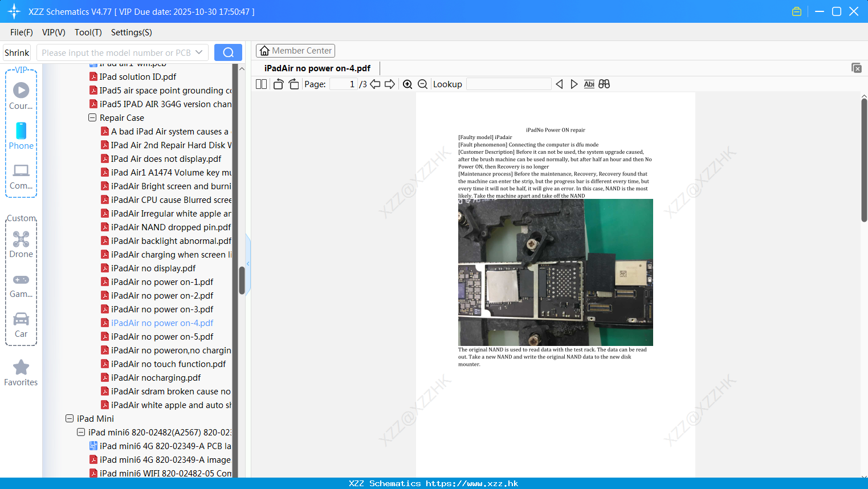Screen dimensions: 868x489
Task: Open the Tool menu
Action: (88, 32)
